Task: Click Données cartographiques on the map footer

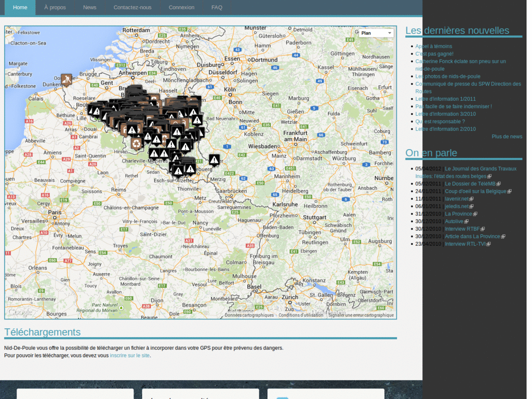Action: click(249, 315)
